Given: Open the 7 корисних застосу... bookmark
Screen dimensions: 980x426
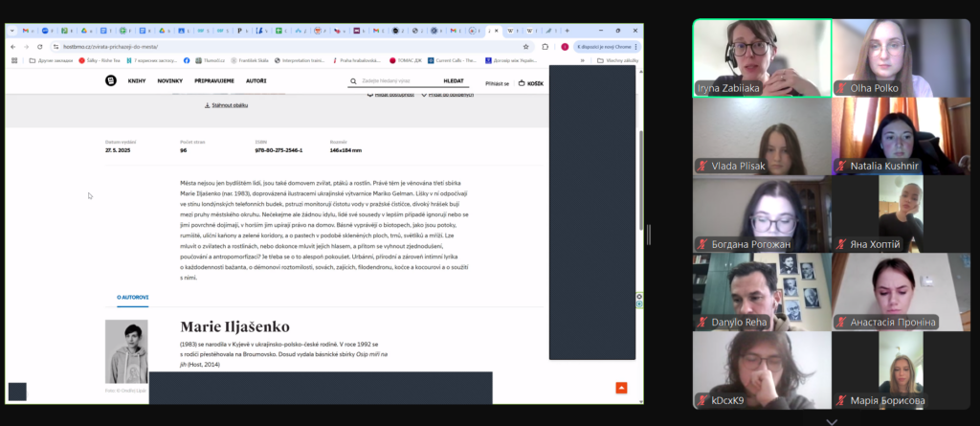Looking at the screenshot, I should [x=152, y=60].
